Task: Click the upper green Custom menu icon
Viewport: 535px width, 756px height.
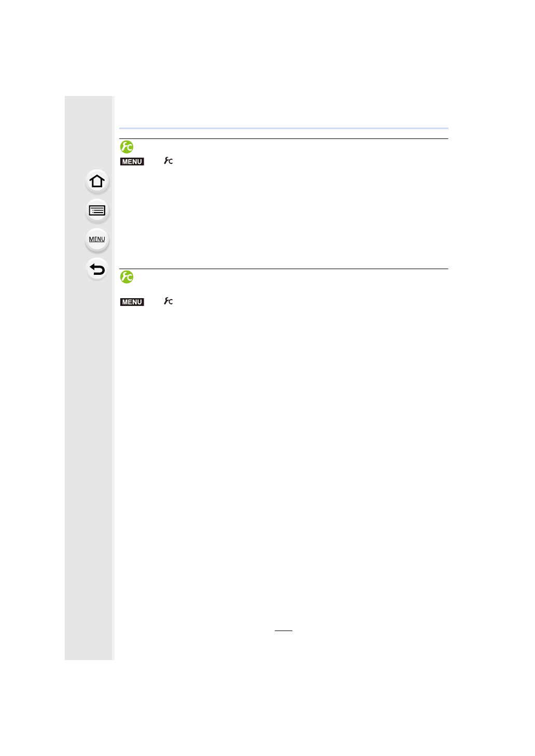Action: (x=126, y=147)
